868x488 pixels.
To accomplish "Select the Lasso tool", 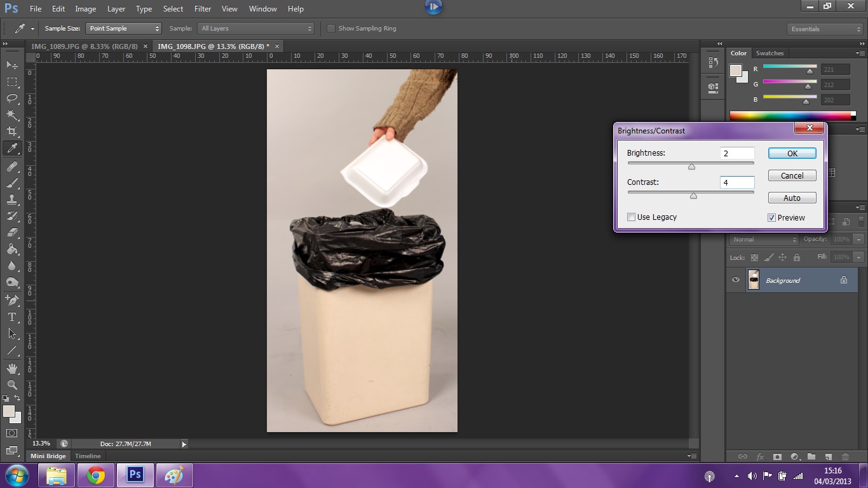I will click(12, 98).
